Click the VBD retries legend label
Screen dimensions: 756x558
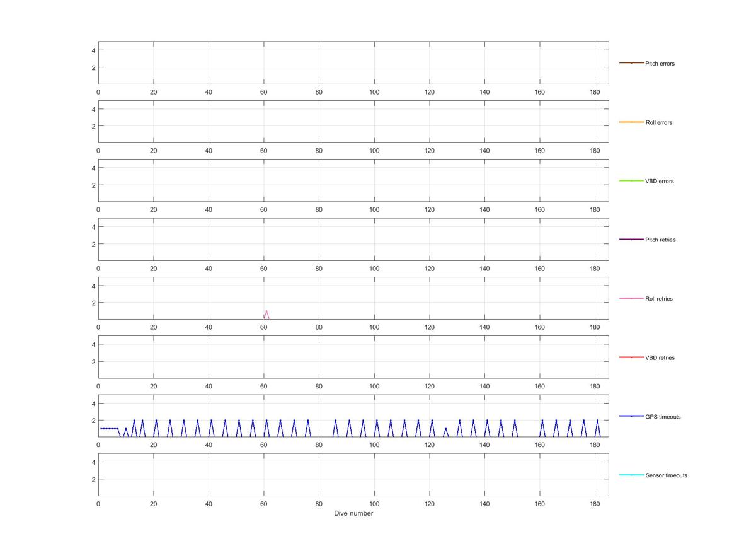click(660, 358)
